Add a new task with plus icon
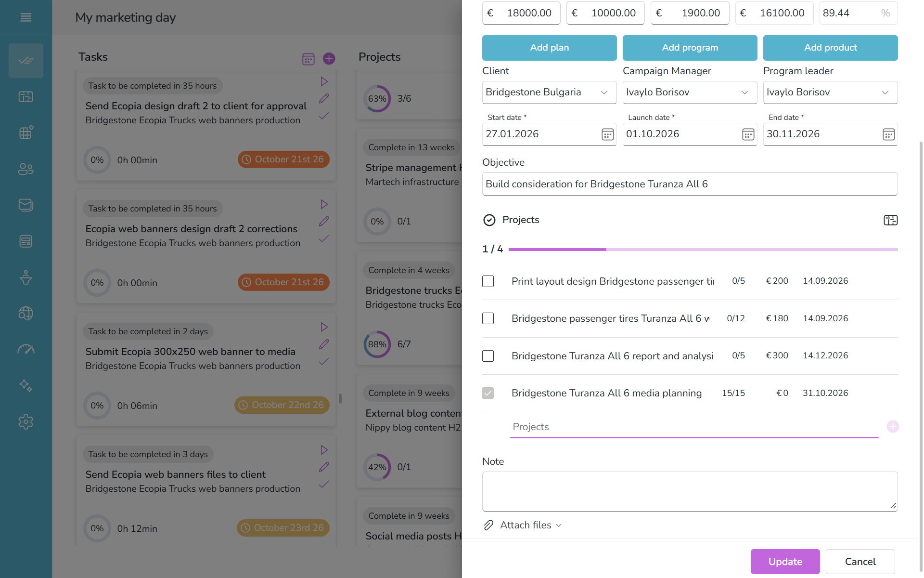 point(329,59)
